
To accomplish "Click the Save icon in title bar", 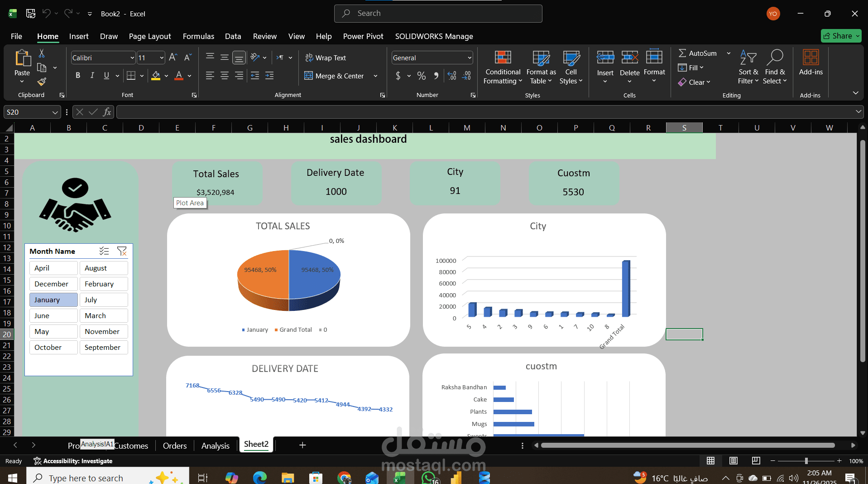I will [31, 14].
